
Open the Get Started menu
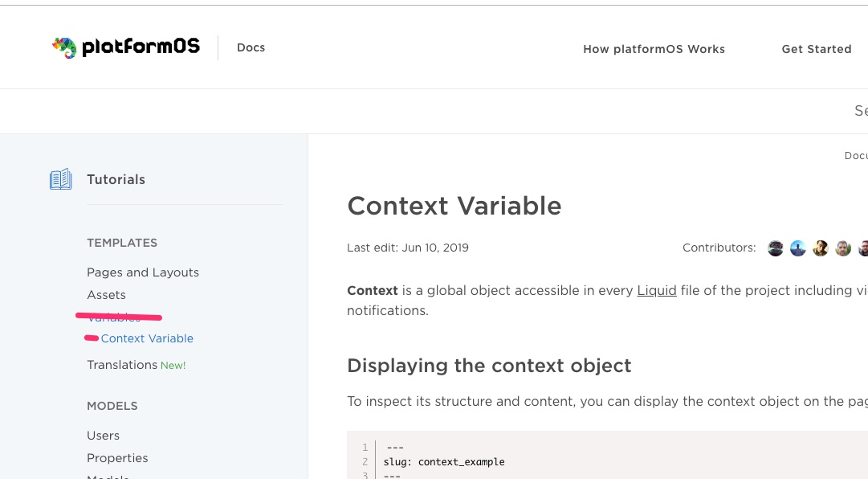pos(817,49)
